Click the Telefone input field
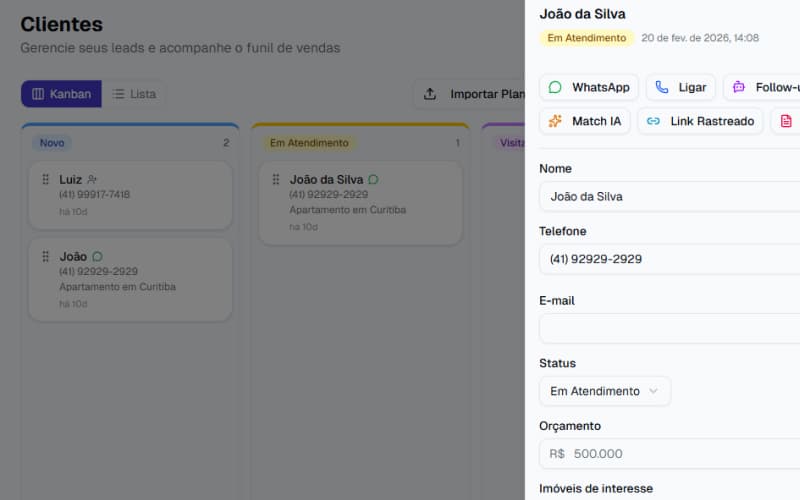The width and height of the screenshot is (800, 500). (669, 259)
